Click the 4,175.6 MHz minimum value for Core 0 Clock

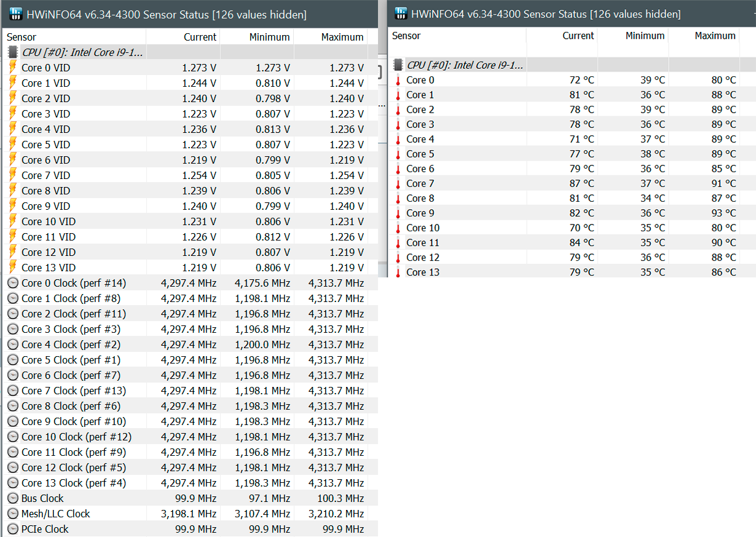pyautogui.click(x=262, y=283)
